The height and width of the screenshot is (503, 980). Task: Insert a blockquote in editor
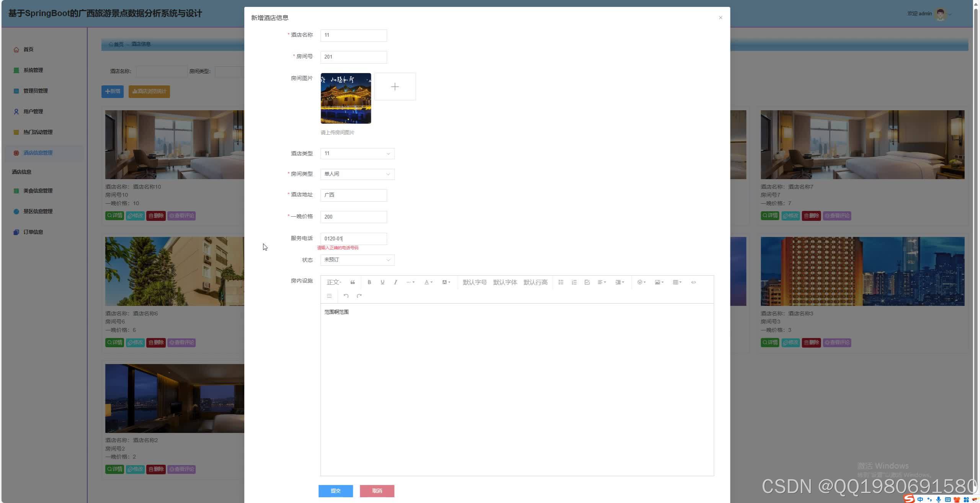(353, 282)
